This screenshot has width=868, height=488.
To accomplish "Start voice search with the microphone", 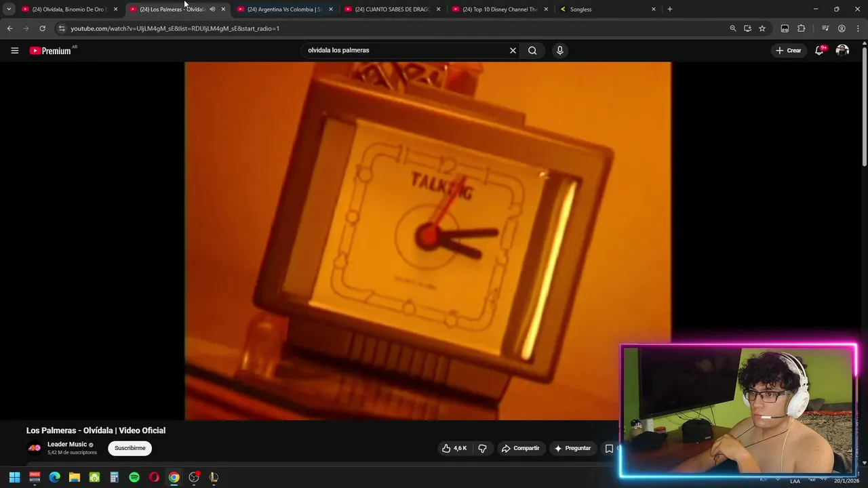I will 559,50.
